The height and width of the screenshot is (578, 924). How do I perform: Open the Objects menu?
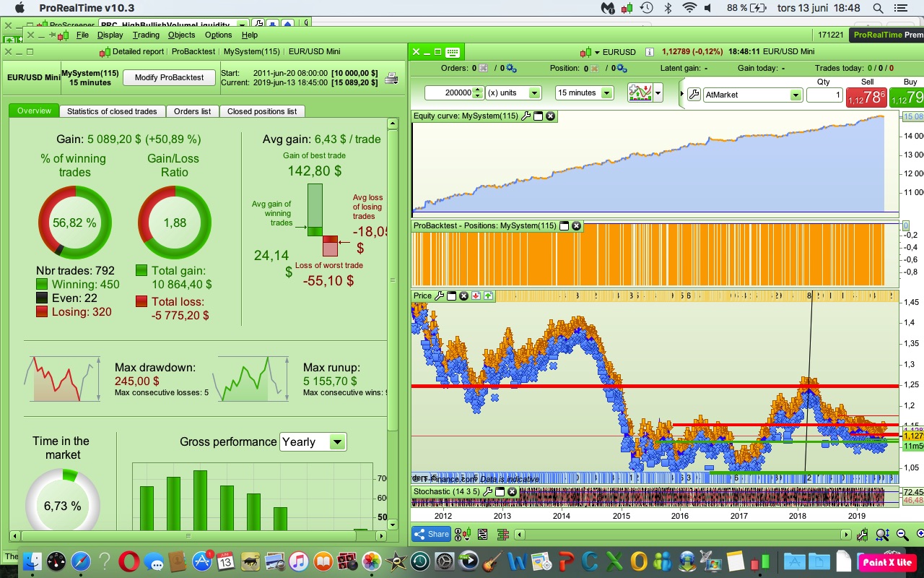coord(182,35)
